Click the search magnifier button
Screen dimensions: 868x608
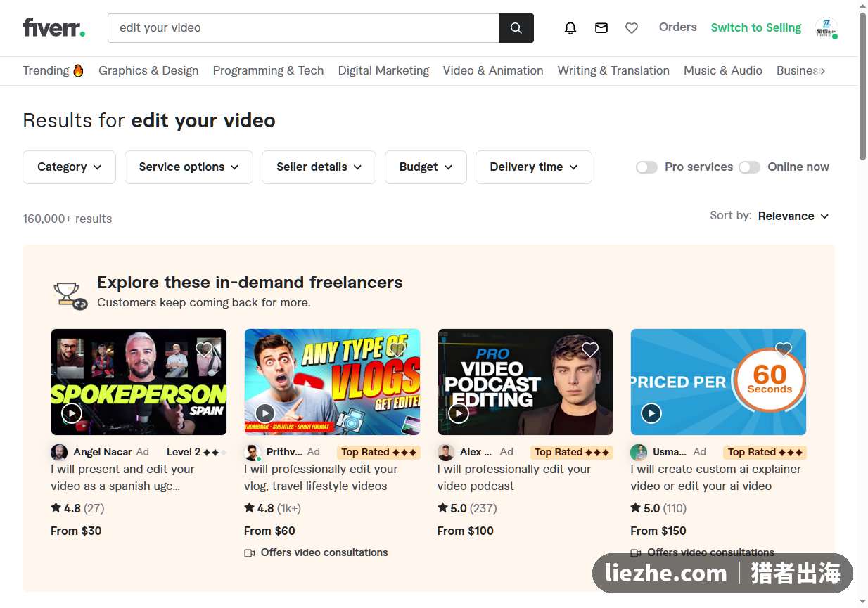coord(516,28)
